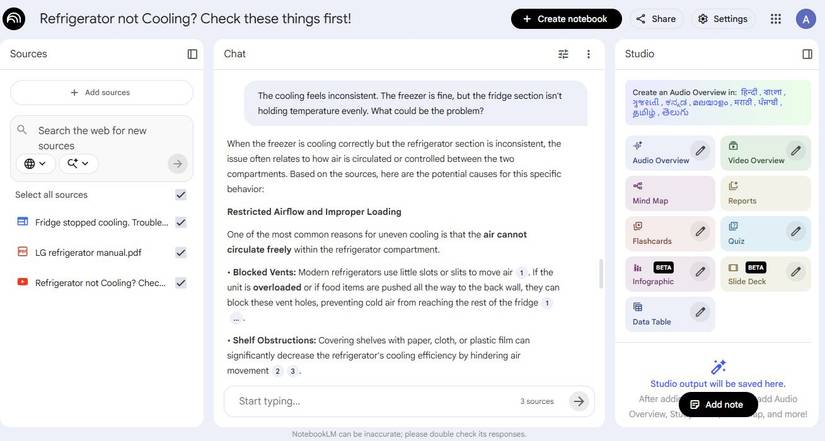Image resolution: width=825 pixels, height=441 pixels.
Task: Expand the research mode dropdown
Action: (x=77, y=163)
